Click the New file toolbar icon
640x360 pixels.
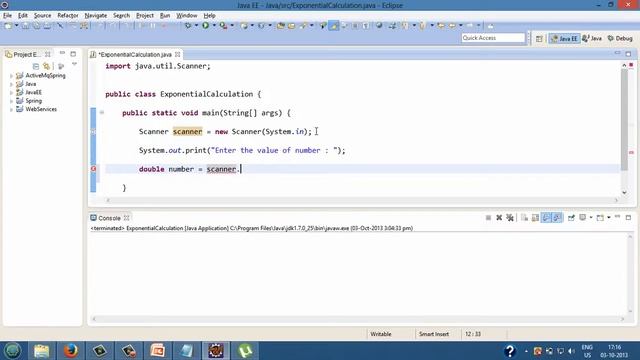point(8,26)
